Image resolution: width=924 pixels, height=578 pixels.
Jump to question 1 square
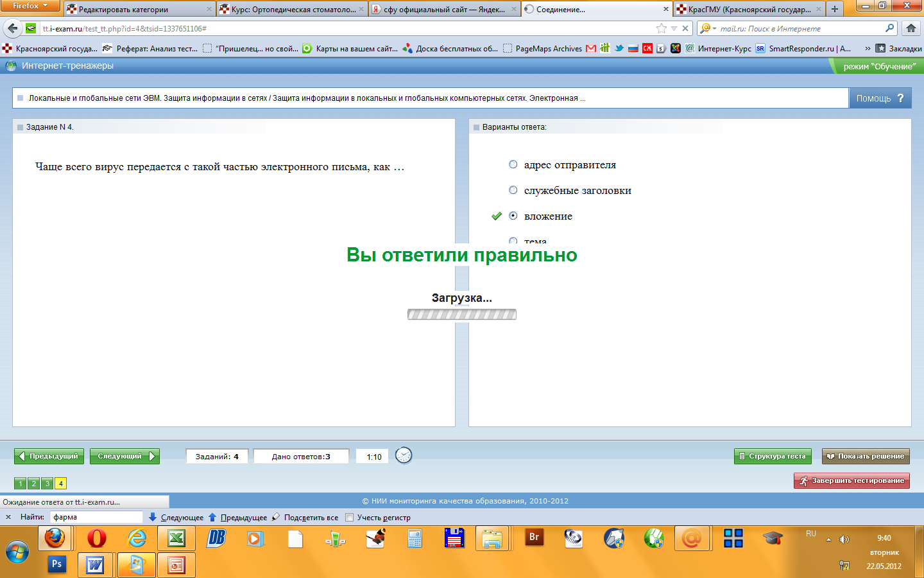pos(21,484)
